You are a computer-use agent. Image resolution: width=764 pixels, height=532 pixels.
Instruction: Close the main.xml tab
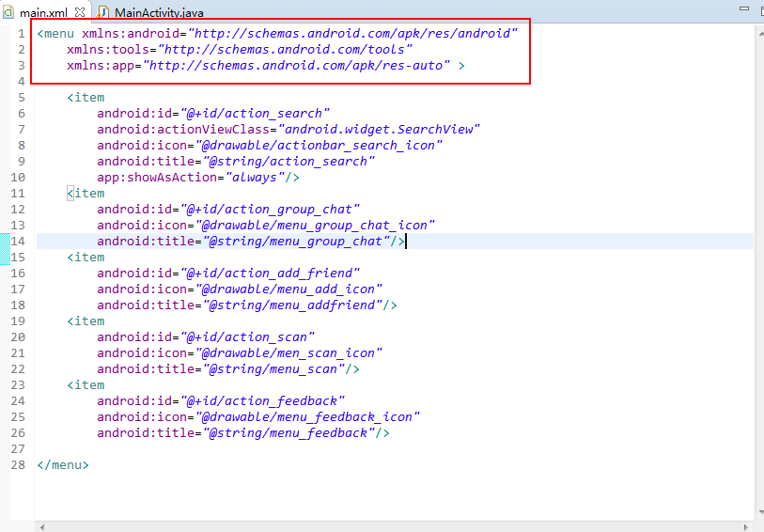(80, 11)
